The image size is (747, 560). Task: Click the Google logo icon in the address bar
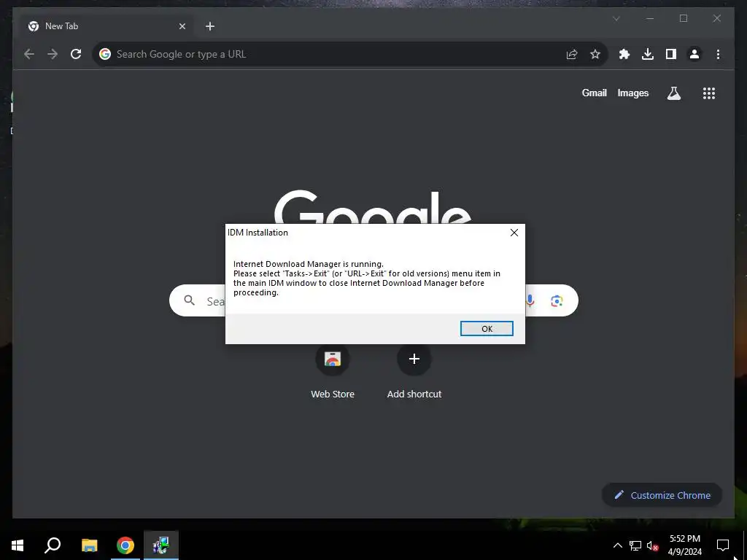click(x=105, y=54)
